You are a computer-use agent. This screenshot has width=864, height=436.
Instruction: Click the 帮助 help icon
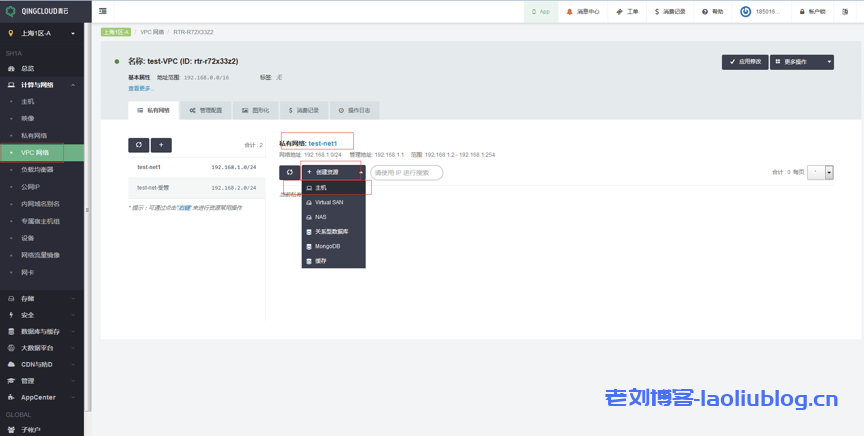pos(705,12)
